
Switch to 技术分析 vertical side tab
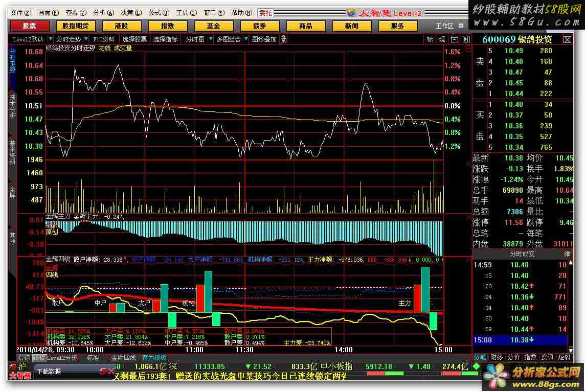click(x=12, y=106)
